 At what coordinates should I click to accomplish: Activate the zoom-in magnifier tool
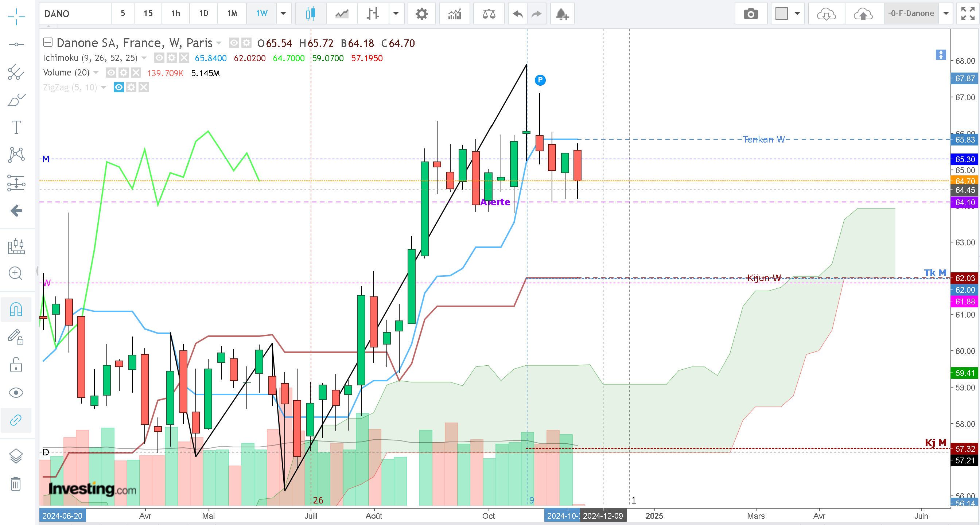coord(16,273)
